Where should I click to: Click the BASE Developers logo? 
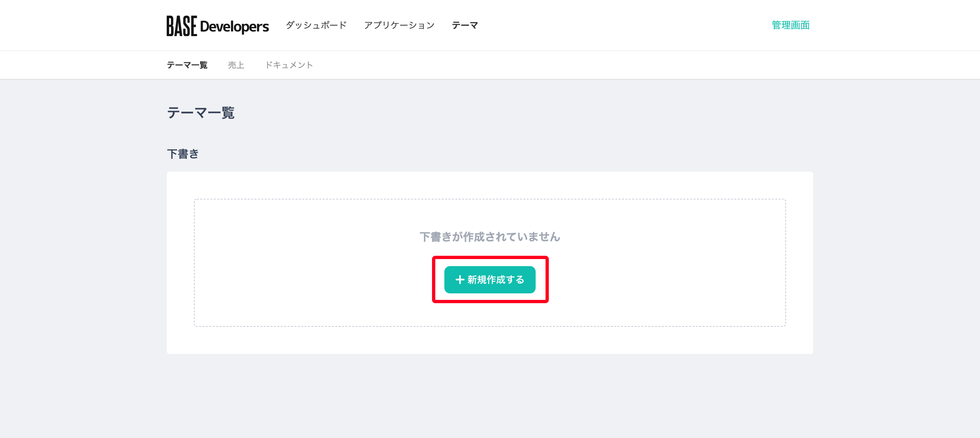pyautogui.click(x=218, y=26)
